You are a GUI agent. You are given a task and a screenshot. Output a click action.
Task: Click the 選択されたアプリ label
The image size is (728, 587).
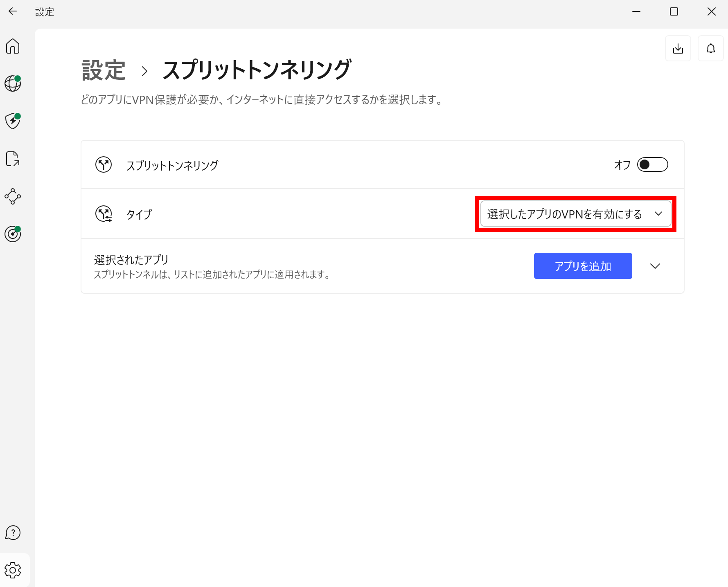coord(131,260)
